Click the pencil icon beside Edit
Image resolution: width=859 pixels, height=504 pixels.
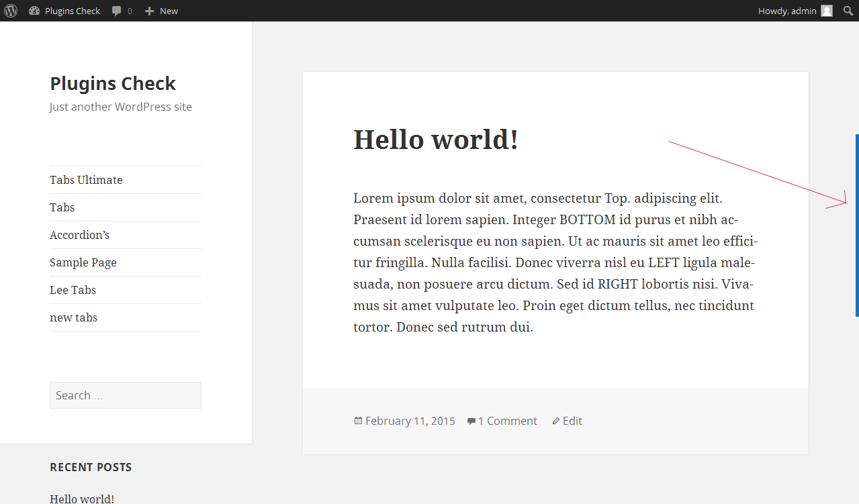pos(556,421)
